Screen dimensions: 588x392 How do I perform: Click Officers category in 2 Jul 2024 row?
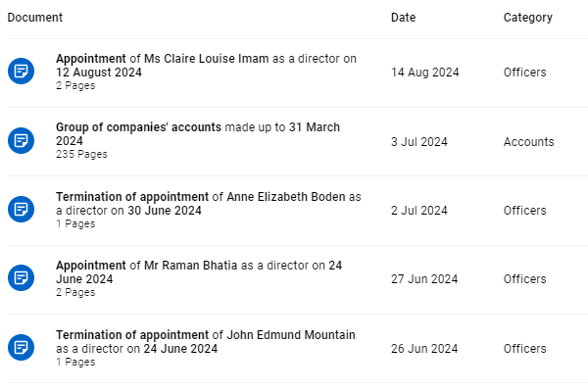pos(524,211)
